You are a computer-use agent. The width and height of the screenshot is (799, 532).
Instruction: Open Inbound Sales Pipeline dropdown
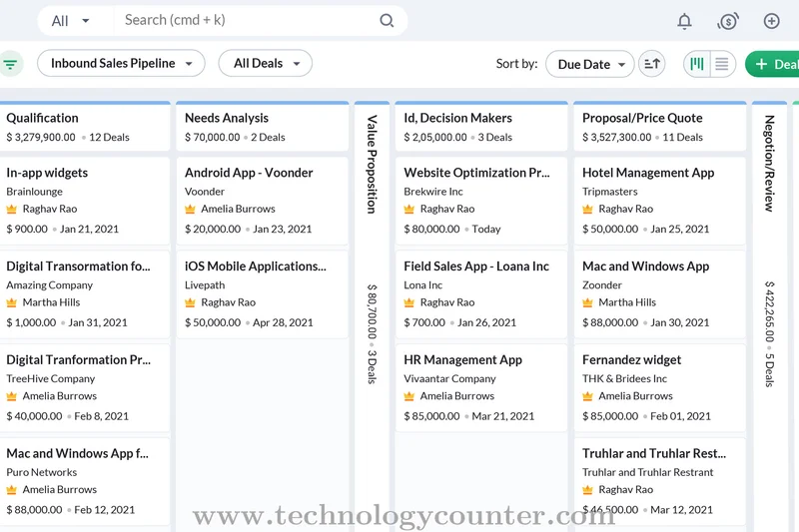(121, 63)
